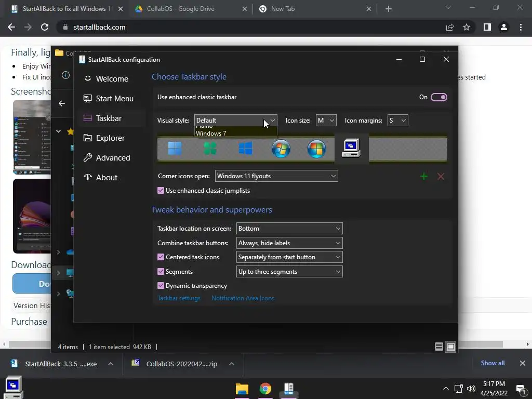This screenshot has width=532, height=399.
Task: Disable Dynamic transparency checkbox
Action: [161, 286]
